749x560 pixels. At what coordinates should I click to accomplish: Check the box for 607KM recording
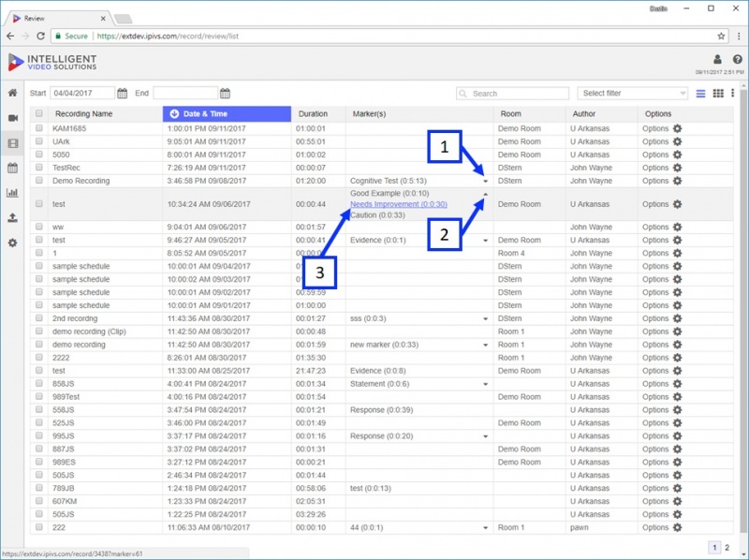coord(39,501)
